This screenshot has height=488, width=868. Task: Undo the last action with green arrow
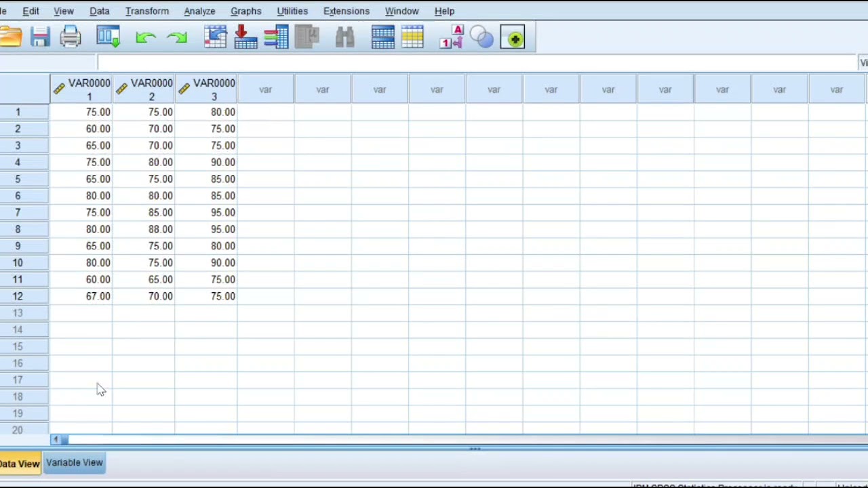146,38
